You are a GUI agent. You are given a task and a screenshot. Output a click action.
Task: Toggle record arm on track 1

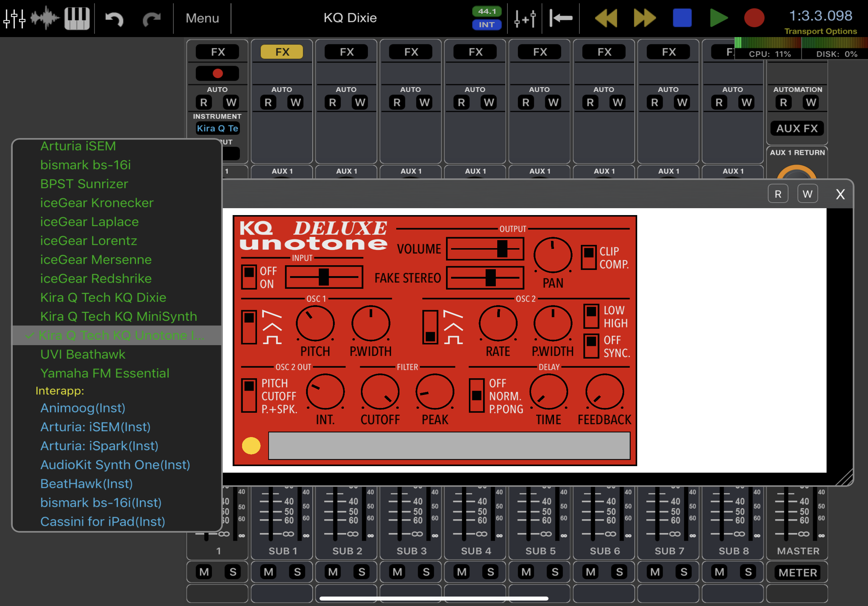217,73
